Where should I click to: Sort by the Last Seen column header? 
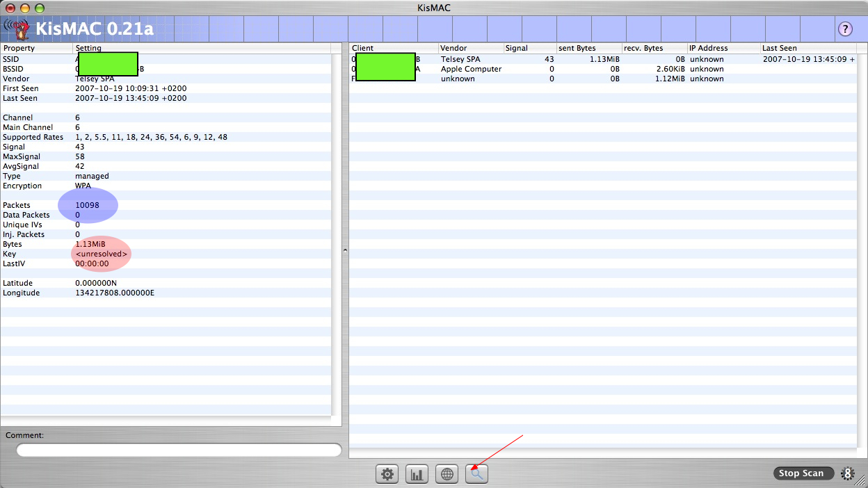pyautogui.click(x=808, y=48)
